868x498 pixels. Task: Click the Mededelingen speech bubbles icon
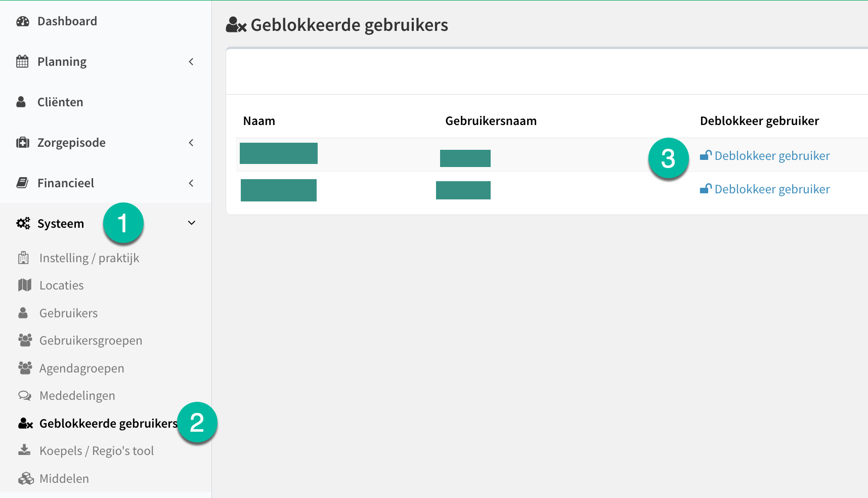point(25,395)
